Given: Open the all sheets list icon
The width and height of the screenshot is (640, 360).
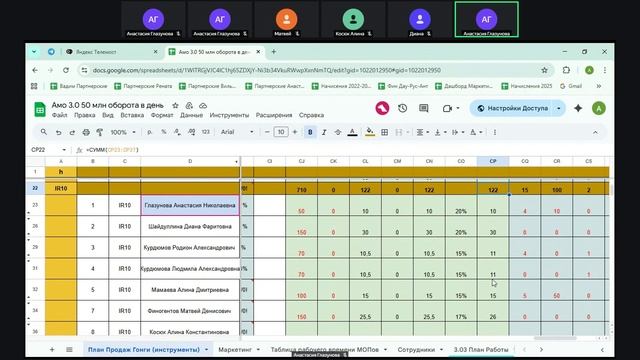Looking at the screenshot, I should (69, 350).
